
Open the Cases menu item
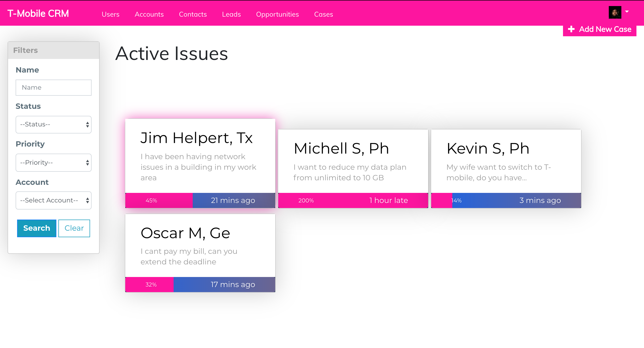pos(323,14)
